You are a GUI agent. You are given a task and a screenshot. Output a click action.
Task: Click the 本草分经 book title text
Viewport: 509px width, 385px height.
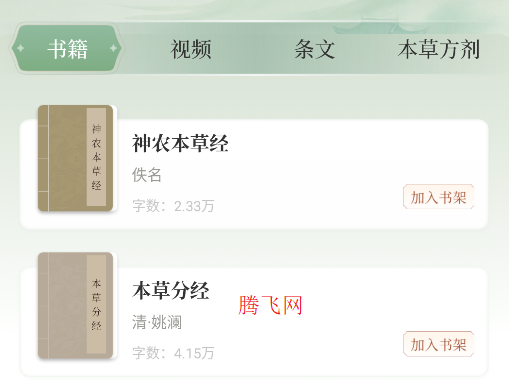[171, 290]
